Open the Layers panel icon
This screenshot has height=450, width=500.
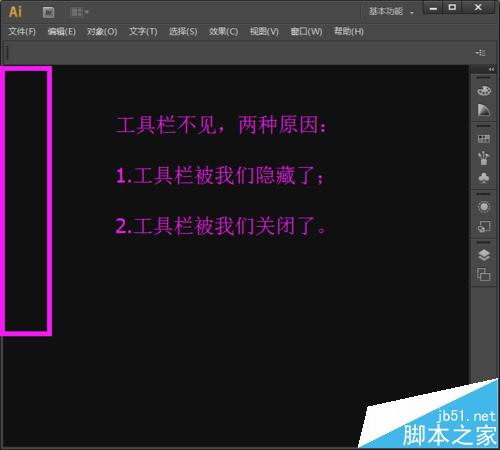(x=484, y=255)
